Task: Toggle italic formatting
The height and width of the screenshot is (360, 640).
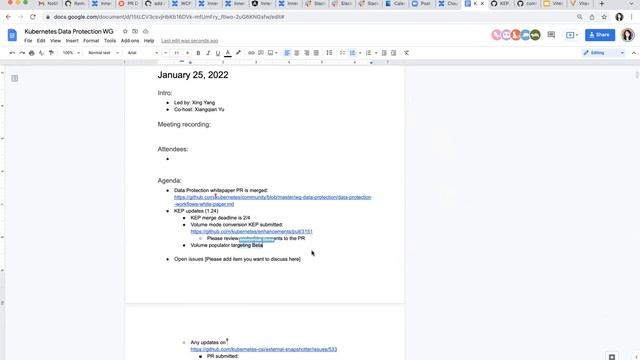Action: (208, 53)
